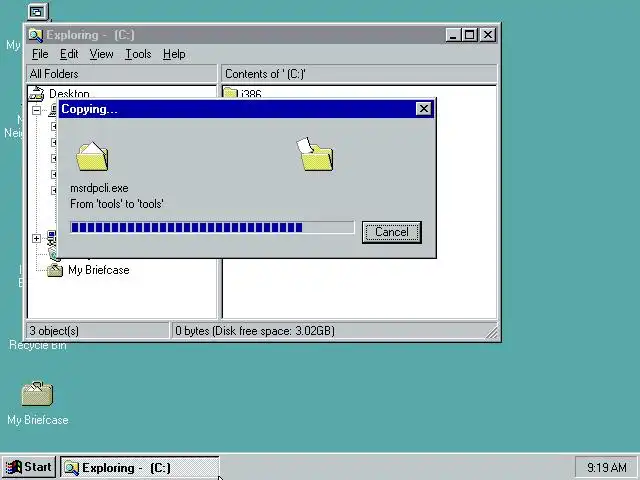Select the My Briefcase desktop icon
Viewport: 640px width, 480px height.
point(37,403)
